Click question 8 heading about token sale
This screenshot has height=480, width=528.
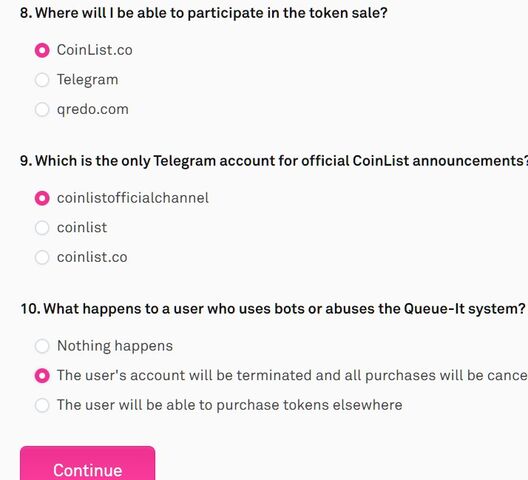(204, 13)
